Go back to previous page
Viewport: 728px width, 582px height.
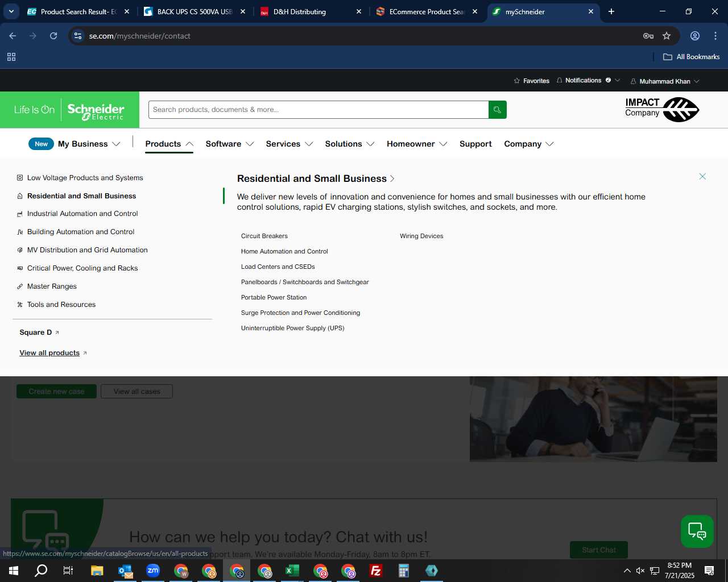(x=13, y=36)
